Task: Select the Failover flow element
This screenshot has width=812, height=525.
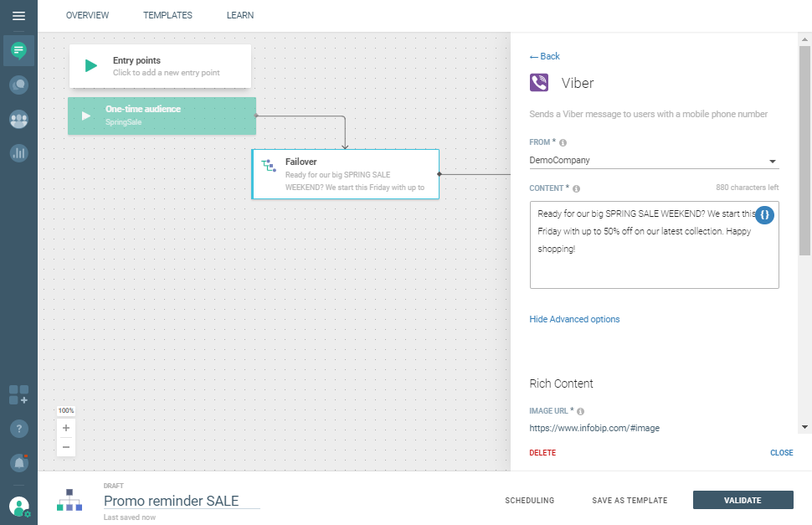Action: [345, 174]
